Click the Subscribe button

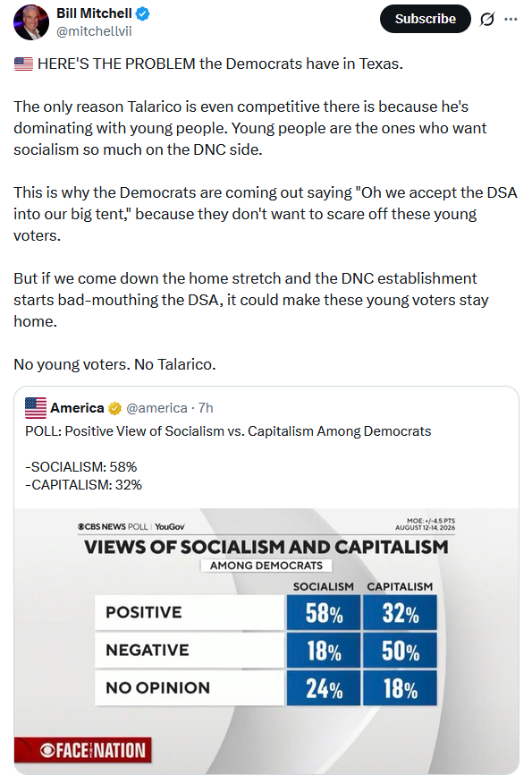(425, 19)
